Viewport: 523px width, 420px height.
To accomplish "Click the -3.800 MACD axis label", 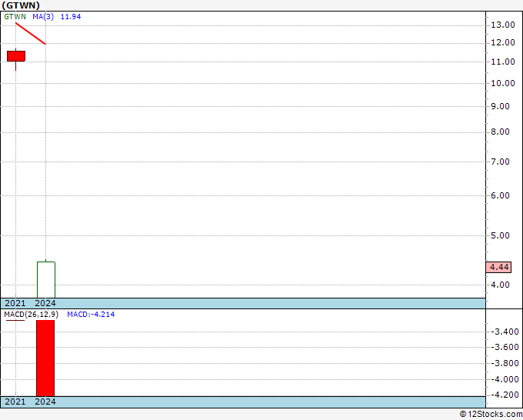I will (505, 363).
